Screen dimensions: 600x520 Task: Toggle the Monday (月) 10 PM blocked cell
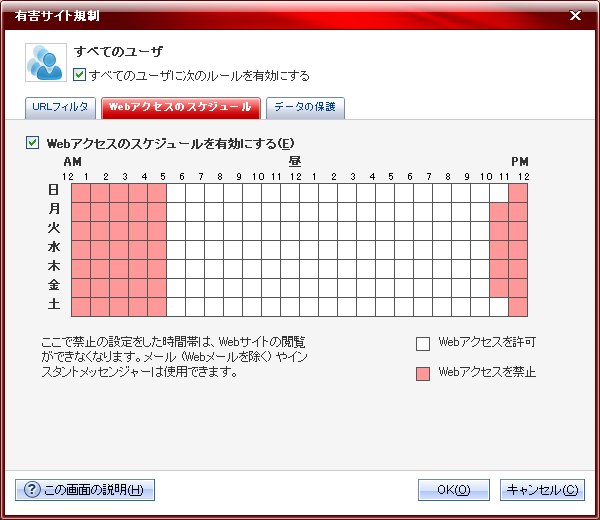click(x=499, y=212)
